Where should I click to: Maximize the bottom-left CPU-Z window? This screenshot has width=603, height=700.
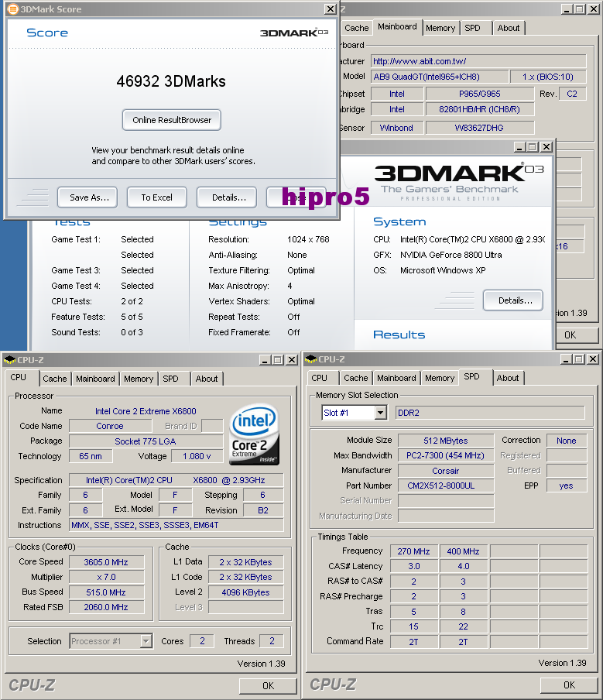[x=278, y=360]
